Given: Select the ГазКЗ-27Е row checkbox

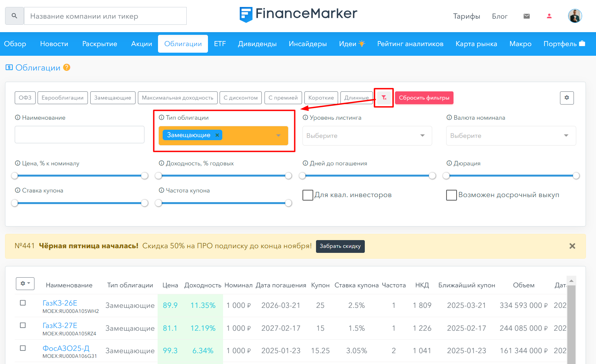Looking at the screenshot, I should pos(23,325).
